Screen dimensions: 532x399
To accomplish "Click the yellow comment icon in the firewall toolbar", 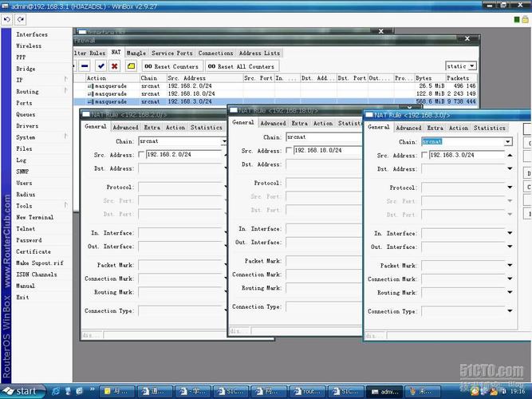I will [131, 66].
